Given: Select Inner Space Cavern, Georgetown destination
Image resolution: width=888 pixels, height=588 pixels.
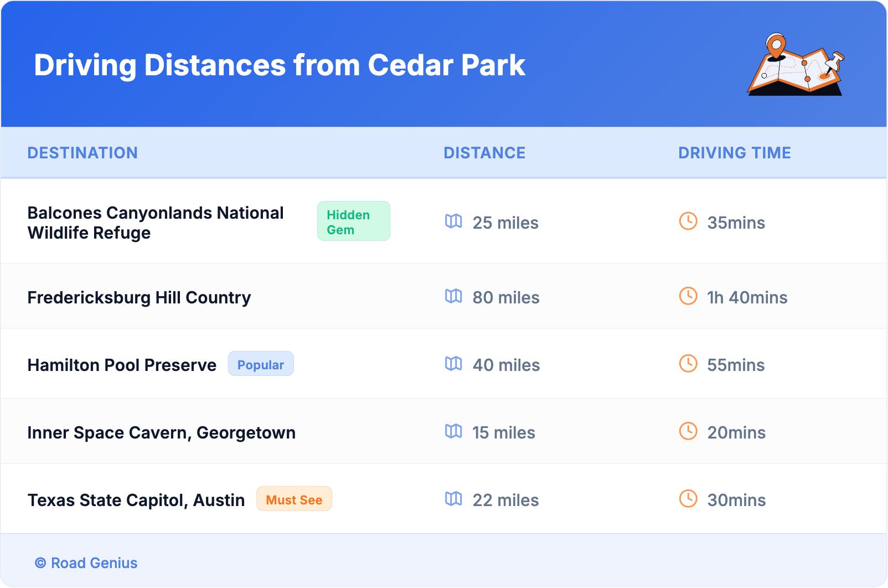Looking at the screenshot, I should pyautogui.click(x=161, y=433).
